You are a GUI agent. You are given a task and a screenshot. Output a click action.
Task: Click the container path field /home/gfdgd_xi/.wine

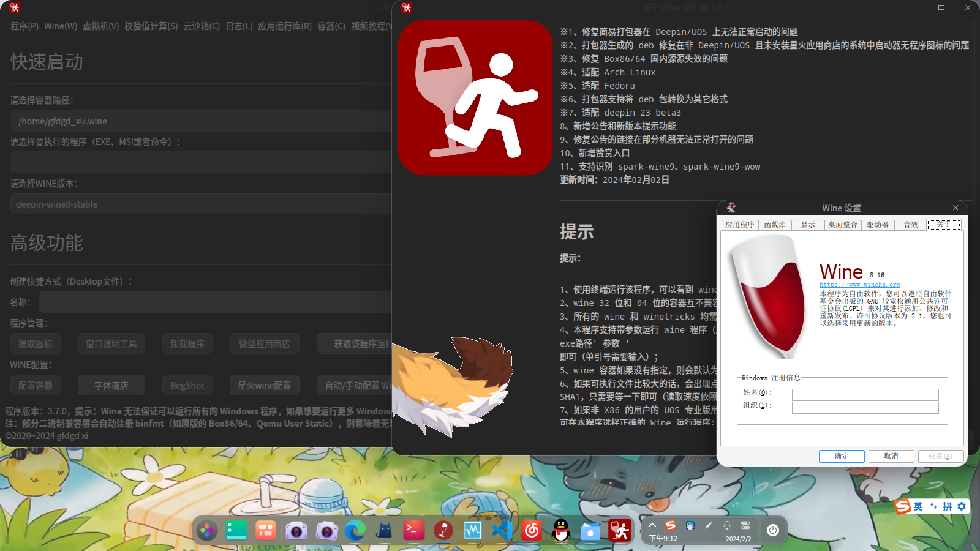tap(201, 121)
